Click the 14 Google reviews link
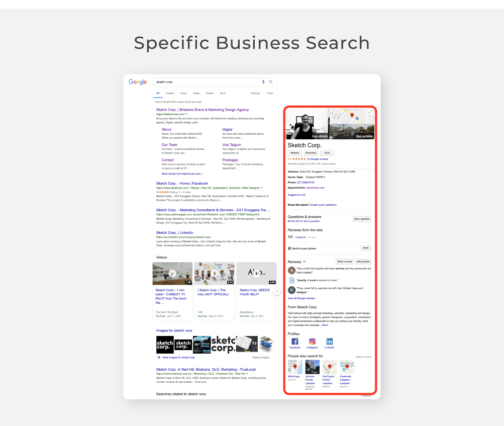This screenshot has height=426, width=504. (x=317, y=159)
